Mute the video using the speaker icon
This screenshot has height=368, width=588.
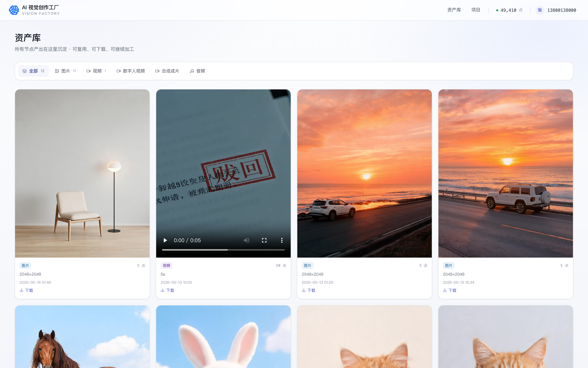coord(246,240)
